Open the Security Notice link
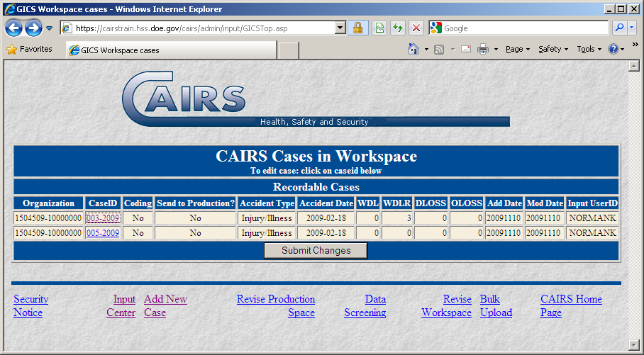The width and height of the screenshot is (644, 355). click(x=30, y=305)
